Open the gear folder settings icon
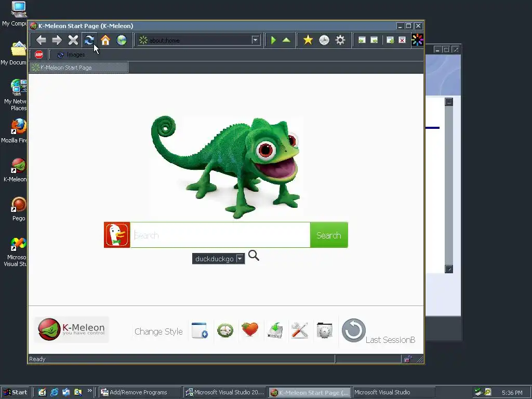 324,330
